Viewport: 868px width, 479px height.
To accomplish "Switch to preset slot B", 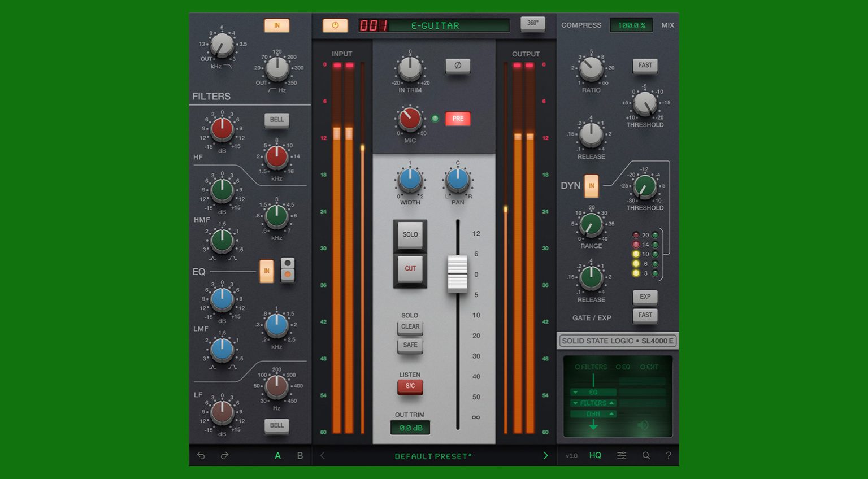I will [300, 455].
